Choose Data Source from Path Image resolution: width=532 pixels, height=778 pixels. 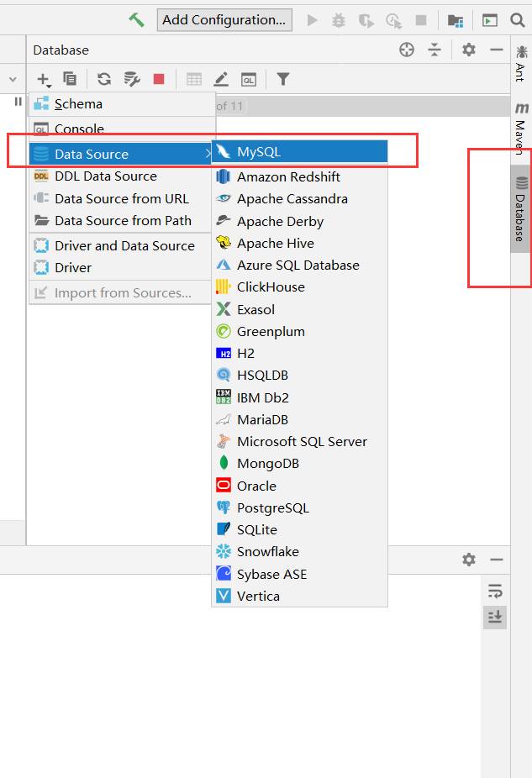click(x=121, y=220)
